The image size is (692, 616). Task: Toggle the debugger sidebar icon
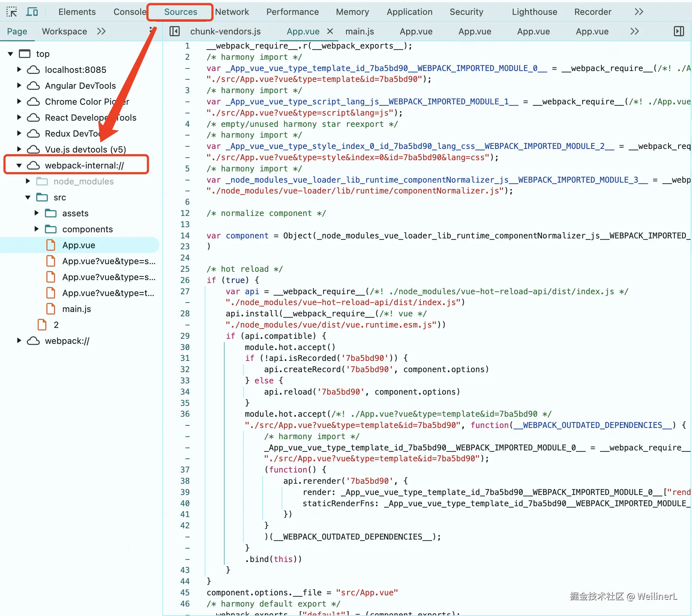click(679, 32)
